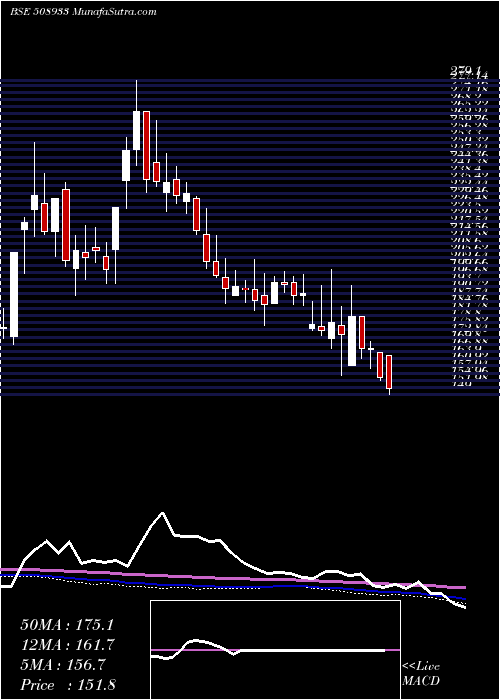Click the tallest white candlestick at chart peak
The width and height of the screenshot is (500, 700).
[x=137, y=130]
